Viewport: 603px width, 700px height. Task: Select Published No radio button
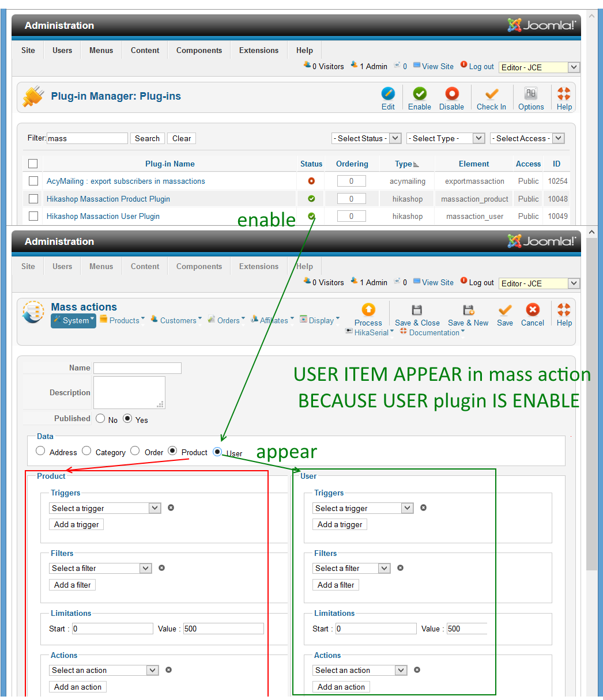(x=100, y=418)
